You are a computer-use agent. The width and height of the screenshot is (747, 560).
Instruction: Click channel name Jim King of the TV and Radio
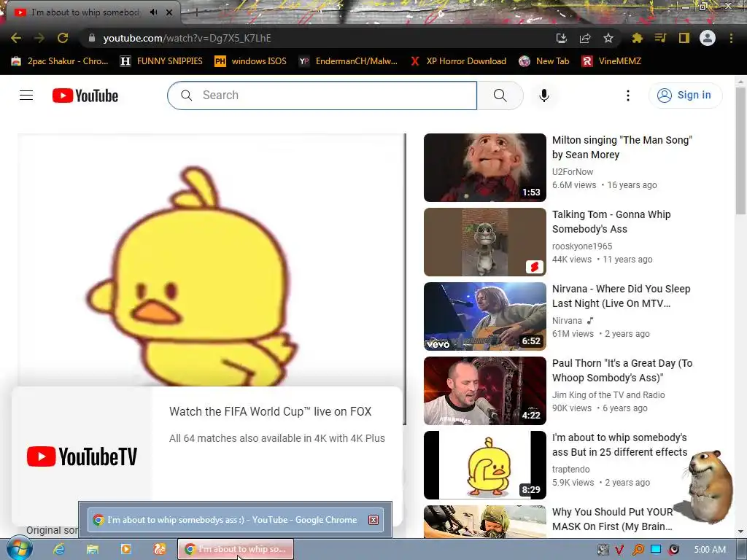point(608,394)
